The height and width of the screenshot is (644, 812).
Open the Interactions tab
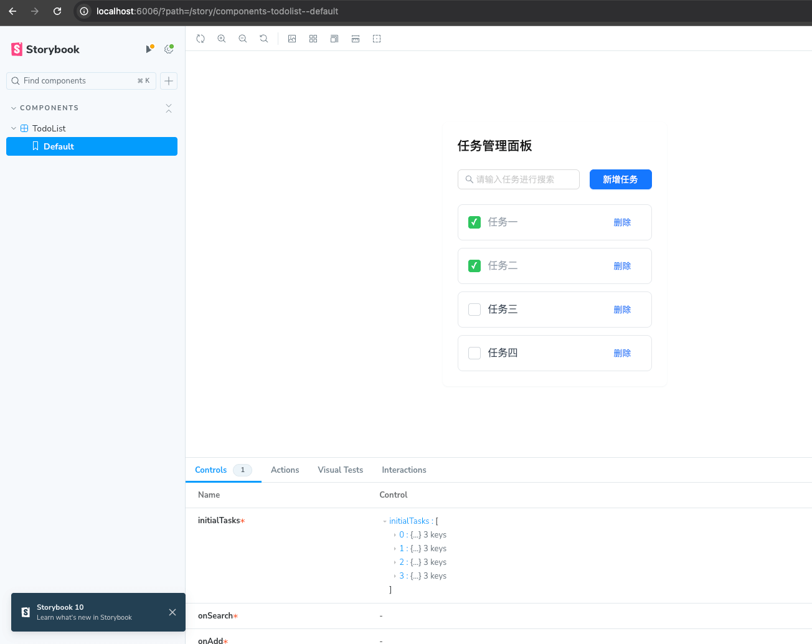pos(404,470)
